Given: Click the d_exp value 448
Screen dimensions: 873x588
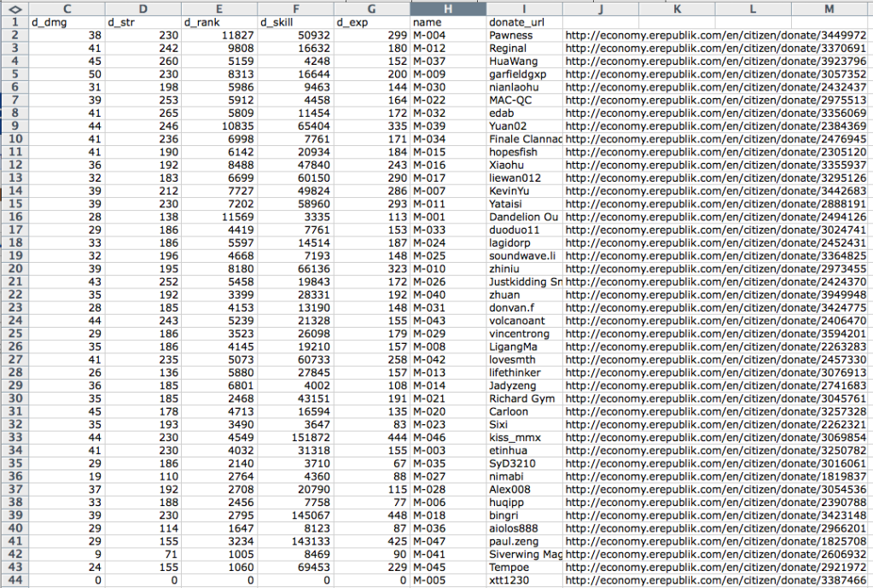Looking at the screenshot, I should 371,515.
